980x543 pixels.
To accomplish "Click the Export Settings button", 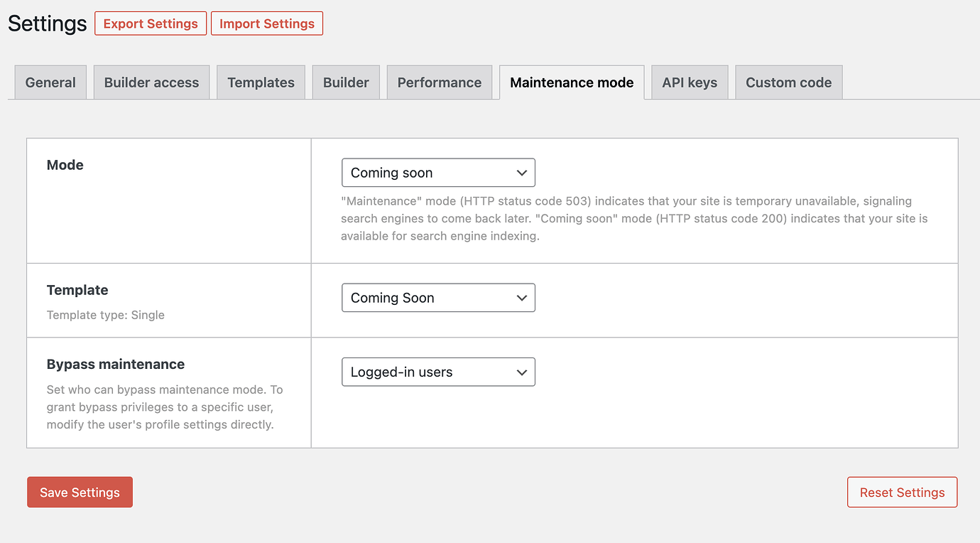I will pyautogui.click(x=150, y=23).
